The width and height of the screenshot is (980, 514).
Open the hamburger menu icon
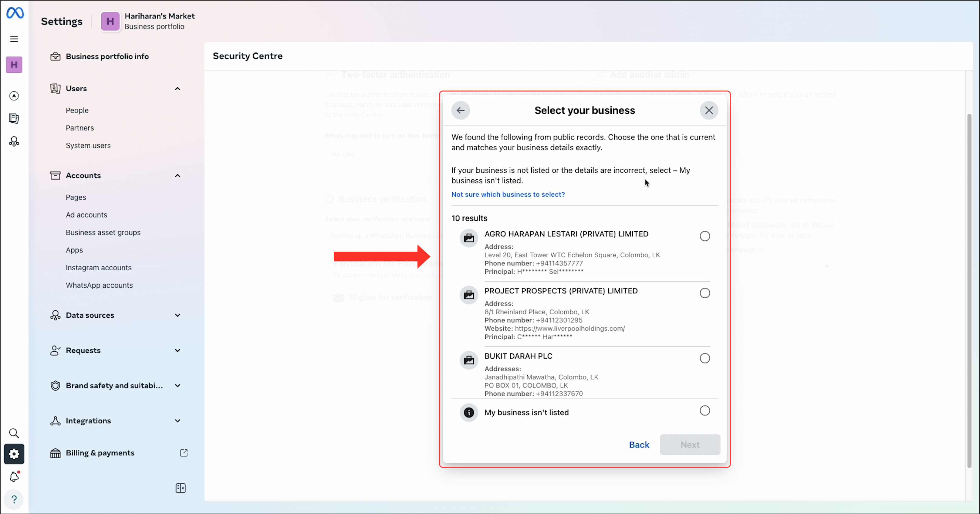pyautogui.click(x=14, y=39)
